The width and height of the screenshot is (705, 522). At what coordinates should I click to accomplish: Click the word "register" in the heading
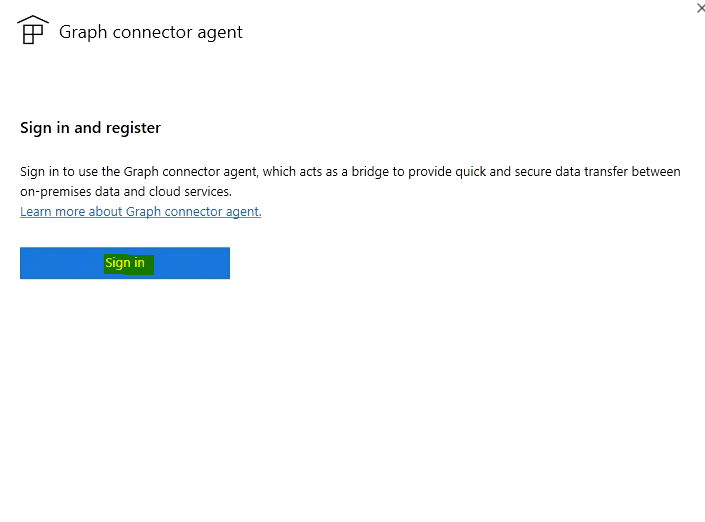[x=133, y=128]
